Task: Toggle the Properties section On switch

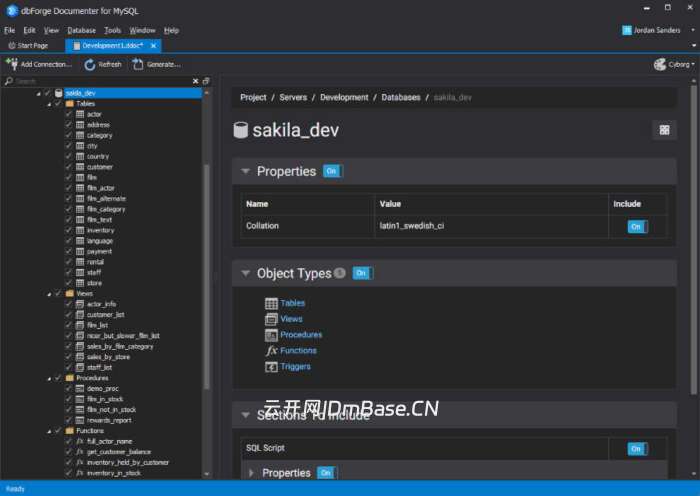Action: (x=333, y=171)
